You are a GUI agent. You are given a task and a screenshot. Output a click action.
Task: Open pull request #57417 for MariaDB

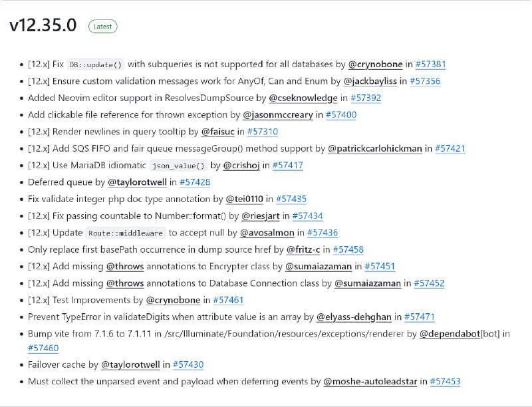point(287,165)
